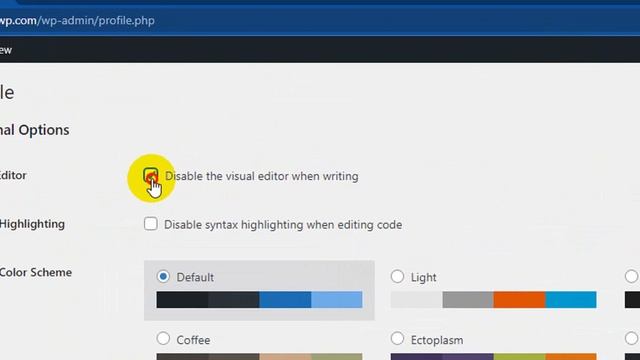Click the Default scheme color palette strip
Screen dimensions: 640x360
point(259,300)
